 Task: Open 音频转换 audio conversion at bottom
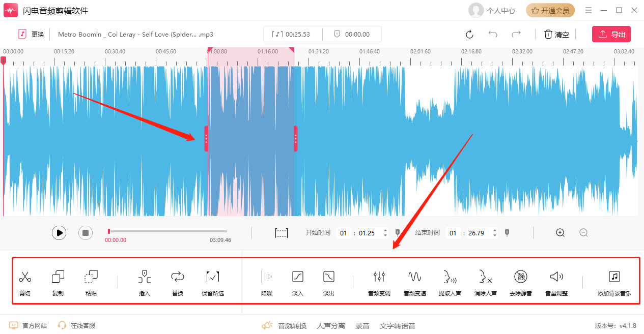pos(292,326)
